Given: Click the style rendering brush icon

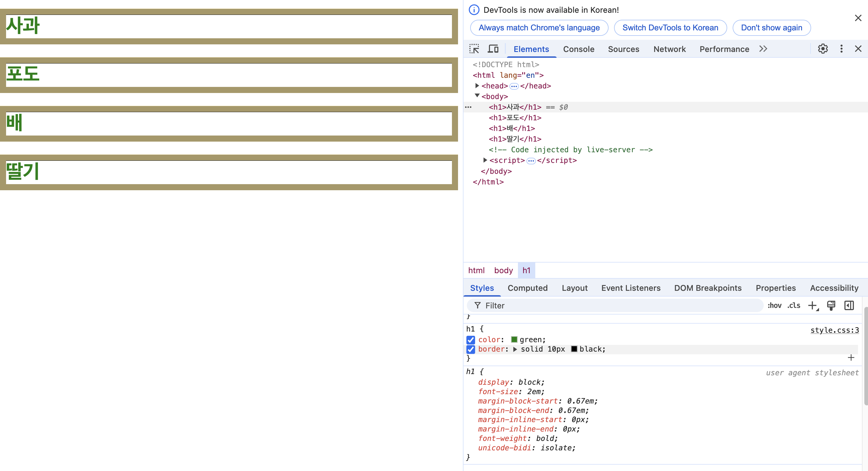Looking at the screenshot, I should [x=831, y=305].
